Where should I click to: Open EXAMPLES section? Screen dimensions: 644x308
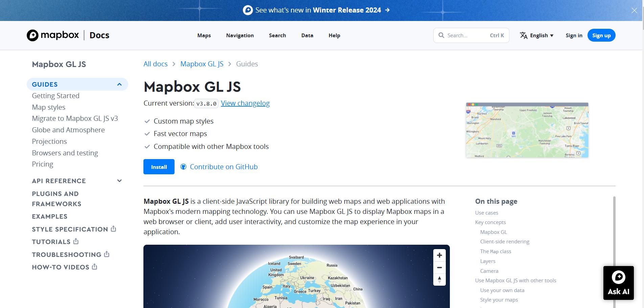(50, 216)
